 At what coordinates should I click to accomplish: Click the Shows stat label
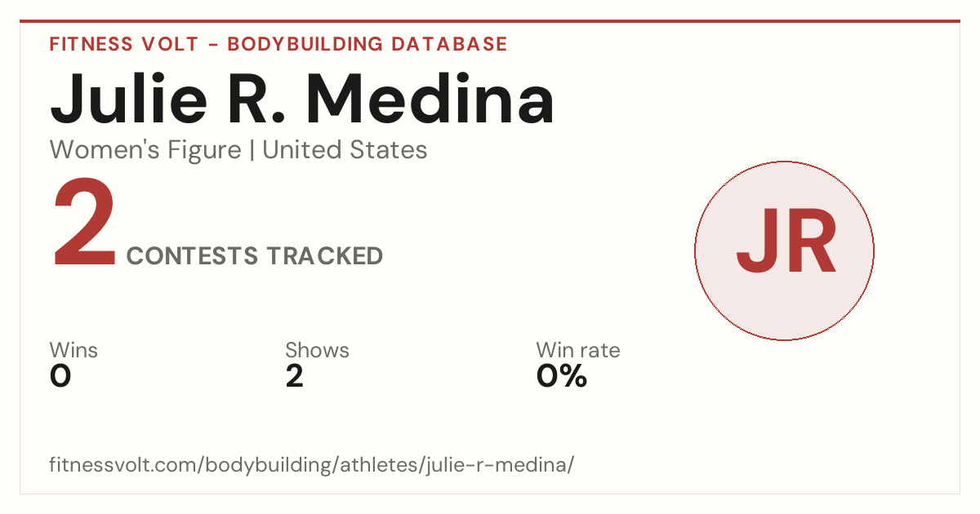[x=317, y=351]
